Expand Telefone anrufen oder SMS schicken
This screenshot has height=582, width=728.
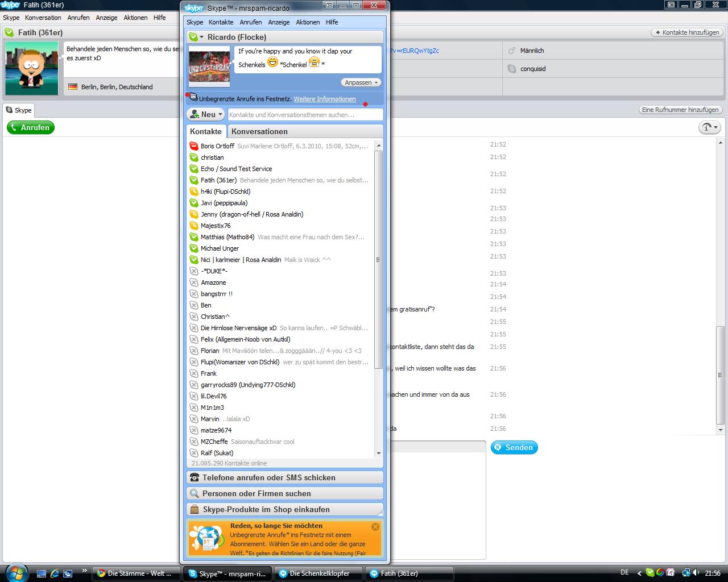coord(285,477)
